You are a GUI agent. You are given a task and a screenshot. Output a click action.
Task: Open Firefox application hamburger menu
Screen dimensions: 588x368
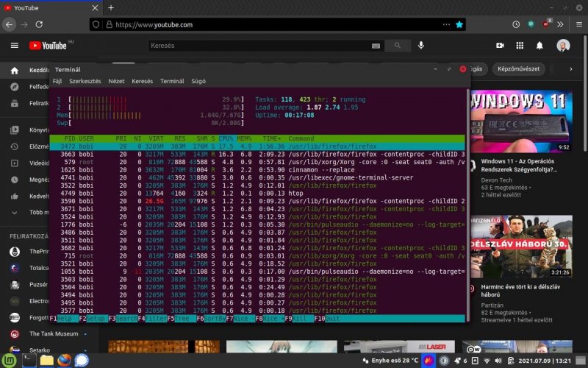click(579, 24)
